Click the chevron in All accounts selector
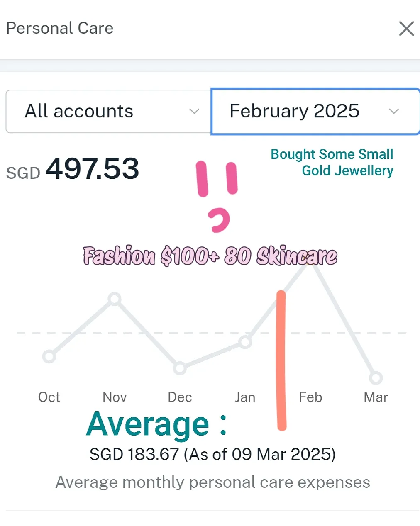The image size is (420, 526). pos(194,111)
